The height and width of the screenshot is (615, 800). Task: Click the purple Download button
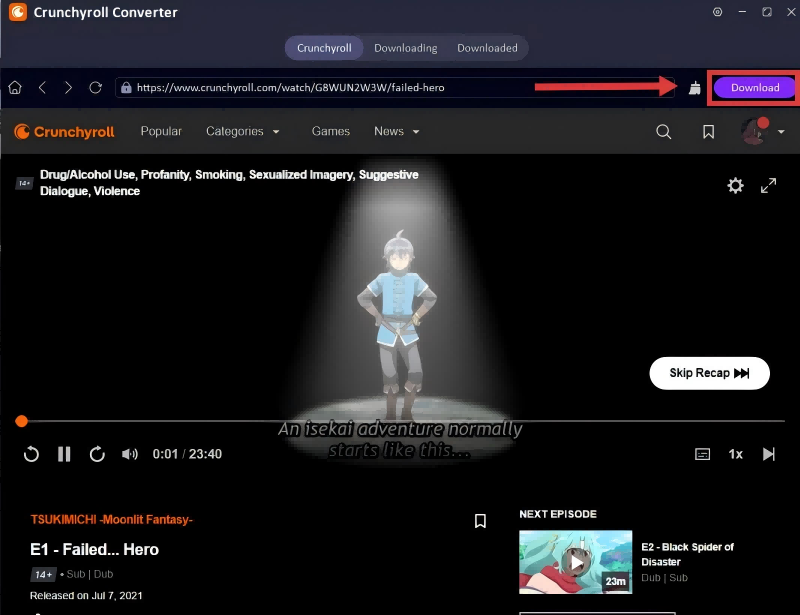(x=754, y=88)
